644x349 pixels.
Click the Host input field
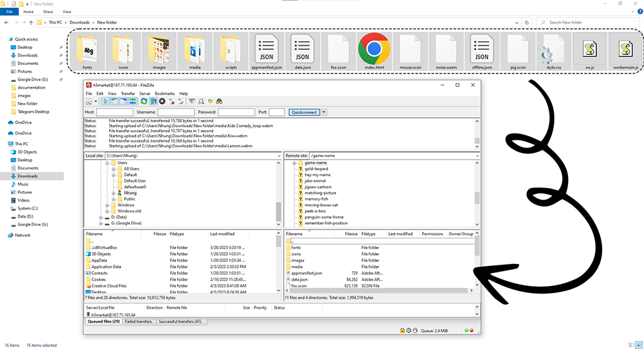coord(115,112)
